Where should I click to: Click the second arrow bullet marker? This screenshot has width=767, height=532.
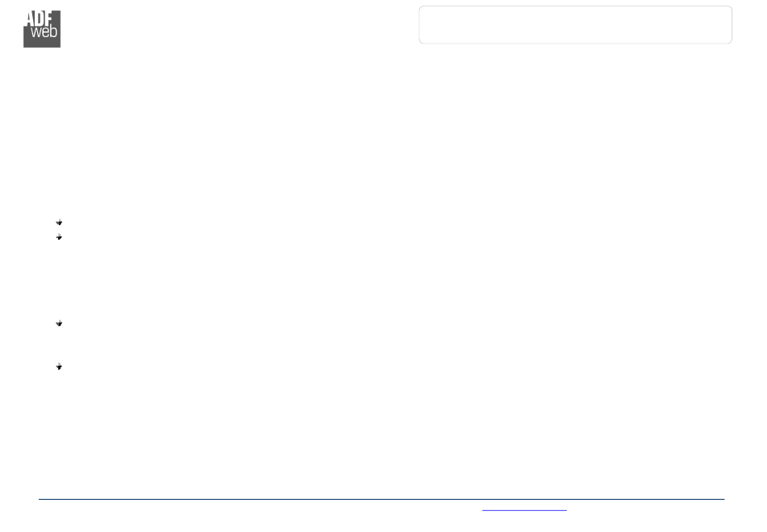(x=59, y=237)
